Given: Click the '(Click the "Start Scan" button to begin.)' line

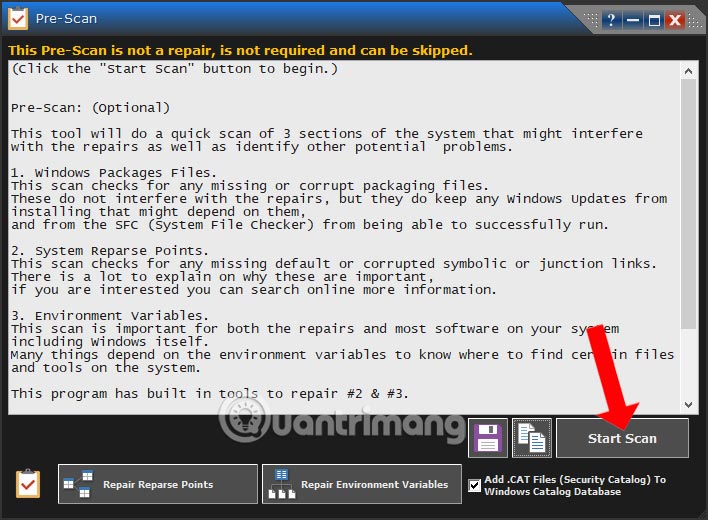Looking at the screenshot, I should click(174, 69).
